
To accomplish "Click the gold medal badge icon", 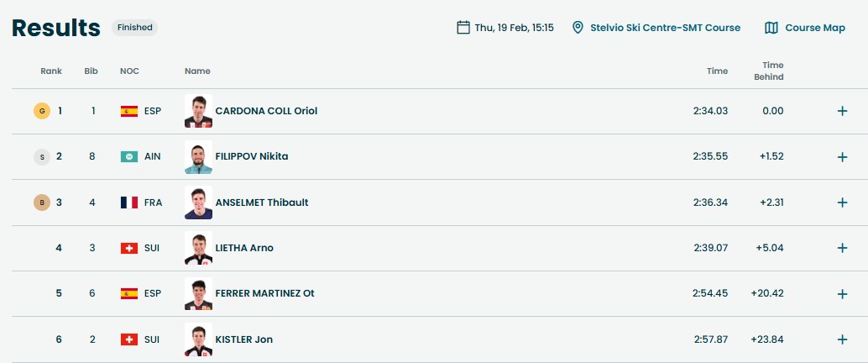I will (x=41, y=111).
